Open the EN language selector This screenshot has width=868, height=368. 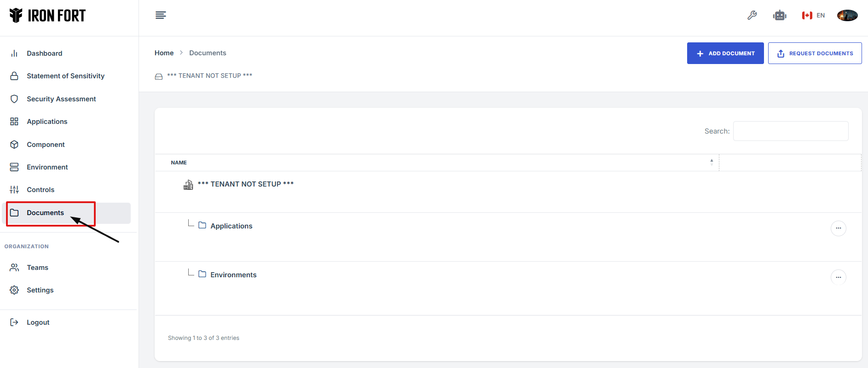814,15
